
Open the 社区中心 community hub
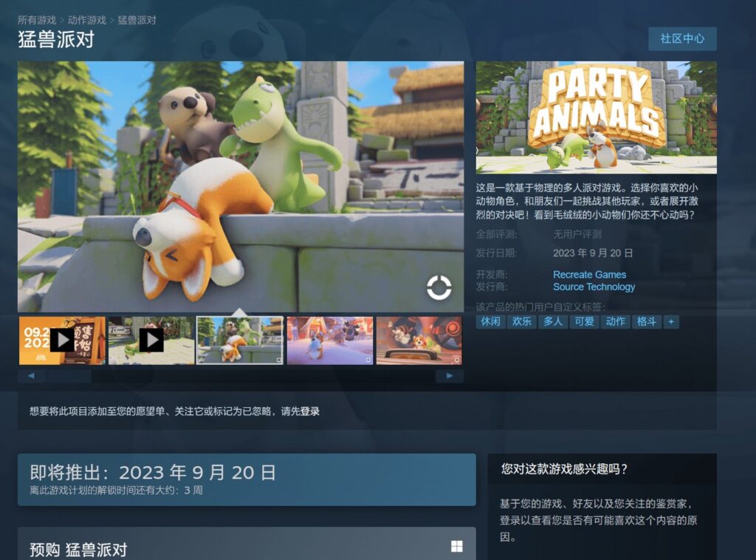coord(682,38)
